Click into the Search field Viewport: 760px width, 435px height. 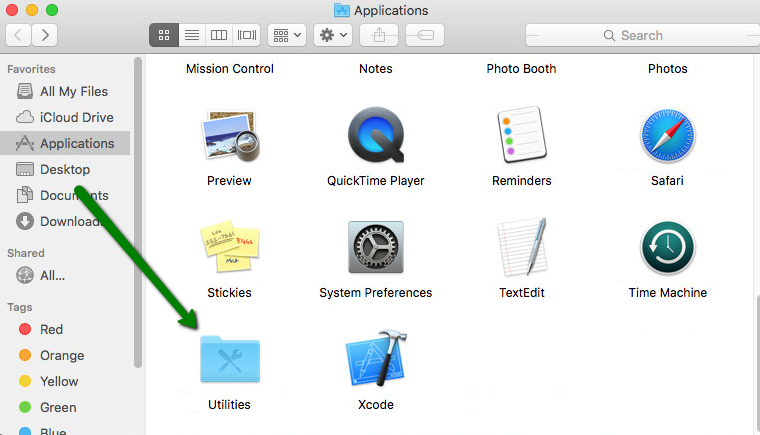click(643, 35)
